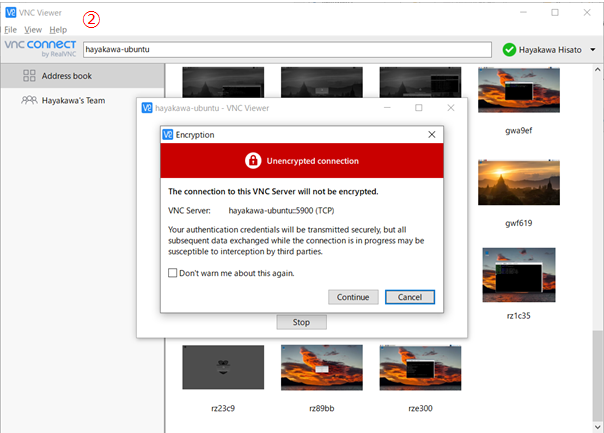Click the hayakawa-ubuntu address input field
Viewport: 604px width, 433px height.
coord(286,49)
